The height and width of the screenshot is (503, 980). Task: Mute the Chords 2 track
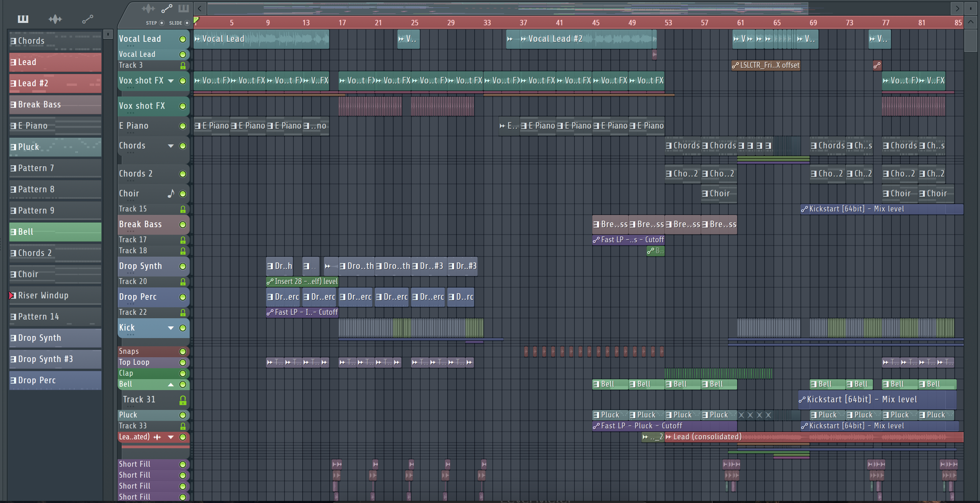[x=183, y=174]
